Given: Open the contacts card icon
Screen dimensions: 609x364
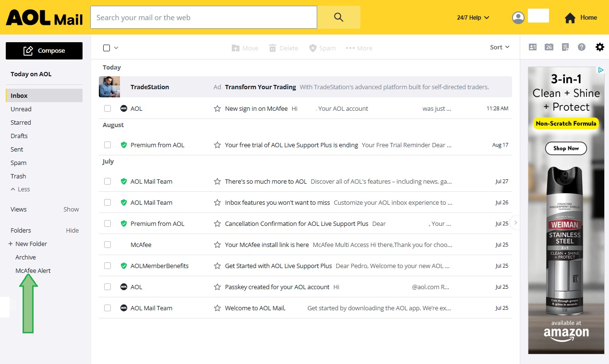Looking at the screenshot, I should [x=533, y=47].
